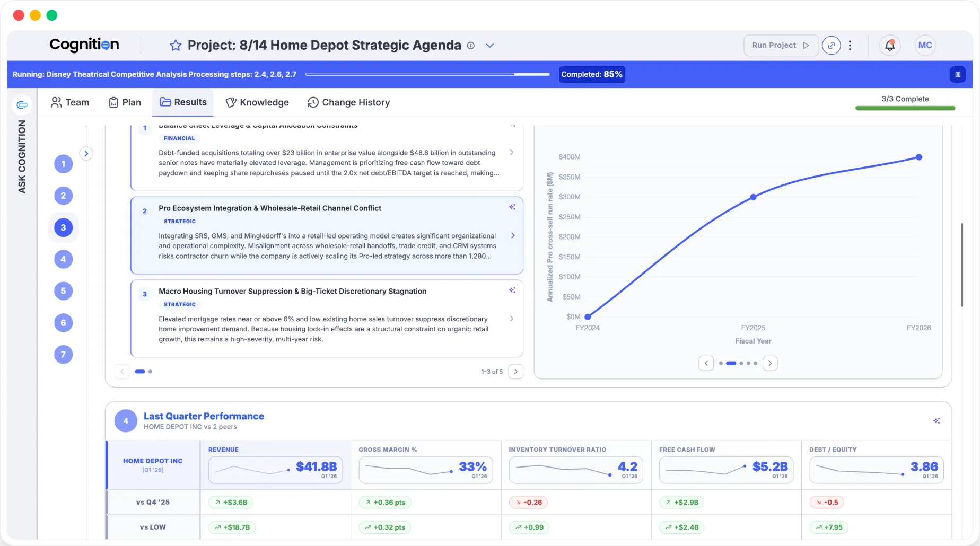Viewport: 980px width, 546px height.
Task: Open the Cognition sidebar logo icon
Action: click(x=22, y=105)
